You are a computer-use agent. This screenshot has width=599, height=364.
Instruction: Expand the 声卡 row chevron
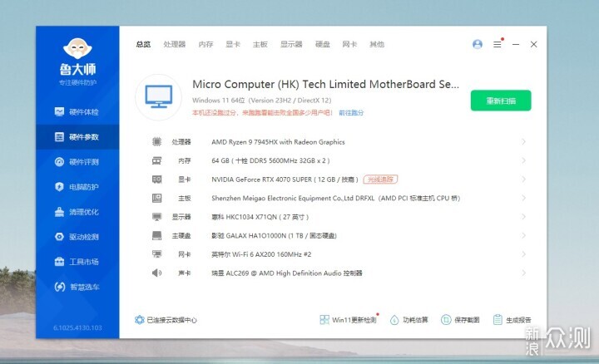[523, 273]
